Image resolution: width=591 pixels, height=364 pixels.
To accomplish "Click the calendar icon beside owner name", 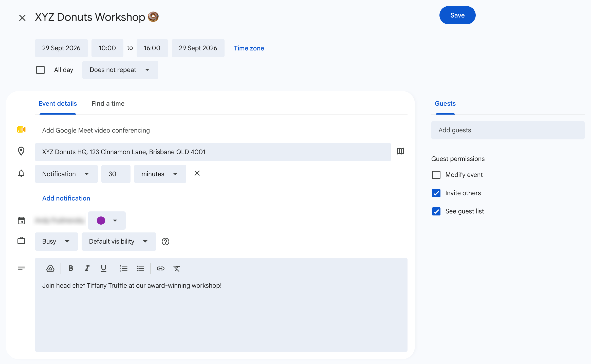I will tap(21, 221).
